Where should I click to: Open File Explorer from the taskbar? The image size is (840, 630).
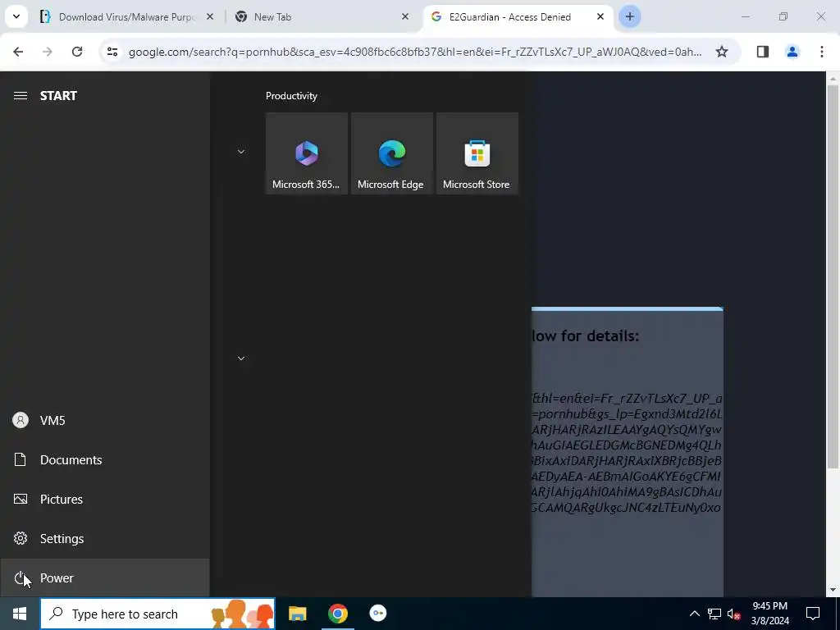297,614
